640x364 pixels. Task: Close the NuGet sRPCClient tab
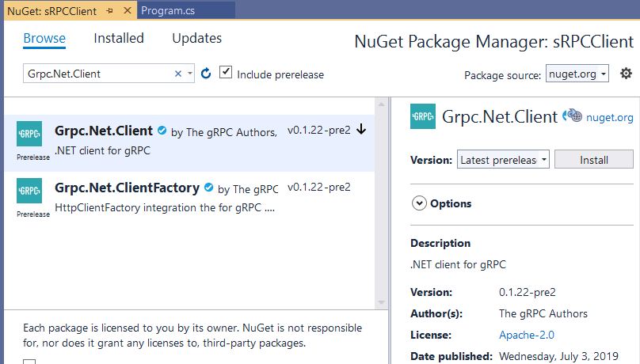click(128, 10)
